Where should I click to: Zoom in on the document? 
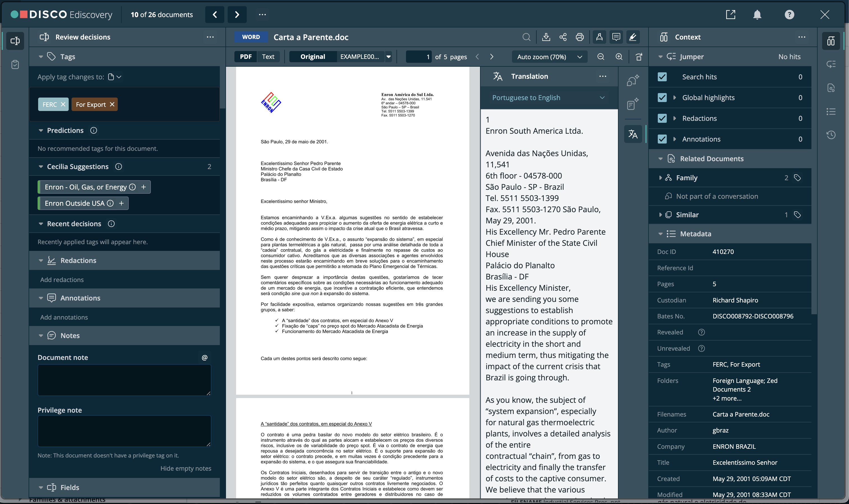coord(619,57)
